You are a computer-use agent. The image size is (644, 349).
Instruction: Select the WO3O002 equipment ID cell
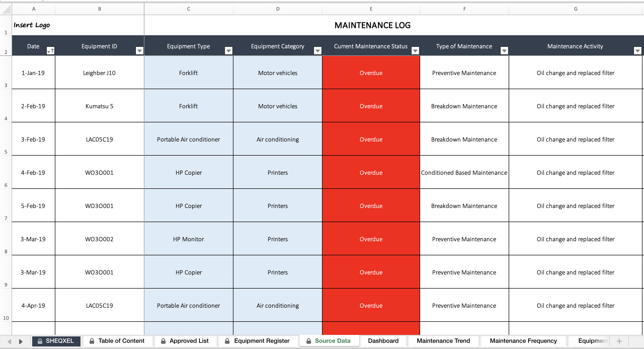(99, 239)
